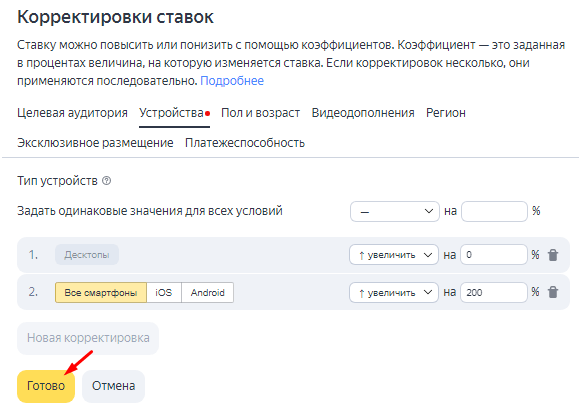Open the Тип устройств help tooltip icon

106,181
